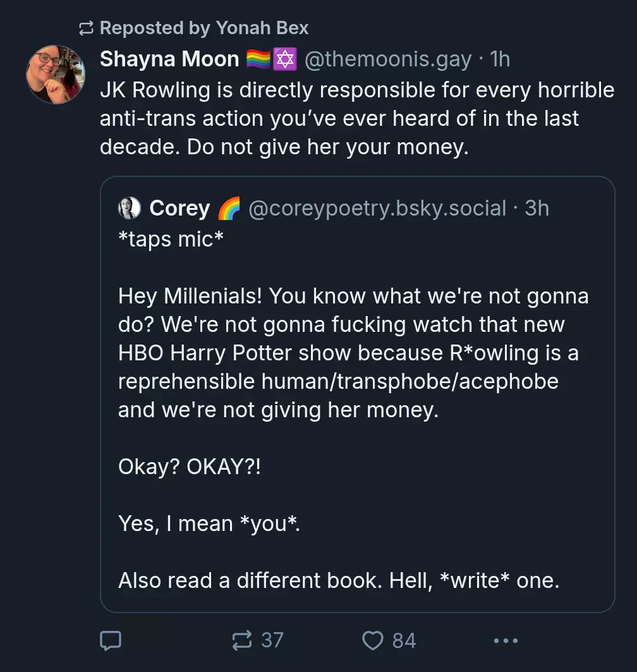Click the main post text about JK Rowling
Screen dimensions: 637x672
point(357,118)
